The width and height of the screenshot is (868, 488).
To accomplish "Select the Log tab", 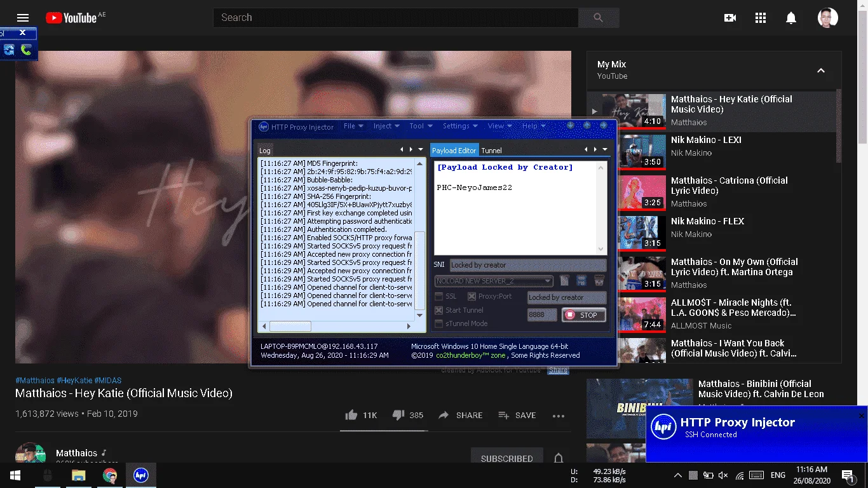I will coord(265,151).
